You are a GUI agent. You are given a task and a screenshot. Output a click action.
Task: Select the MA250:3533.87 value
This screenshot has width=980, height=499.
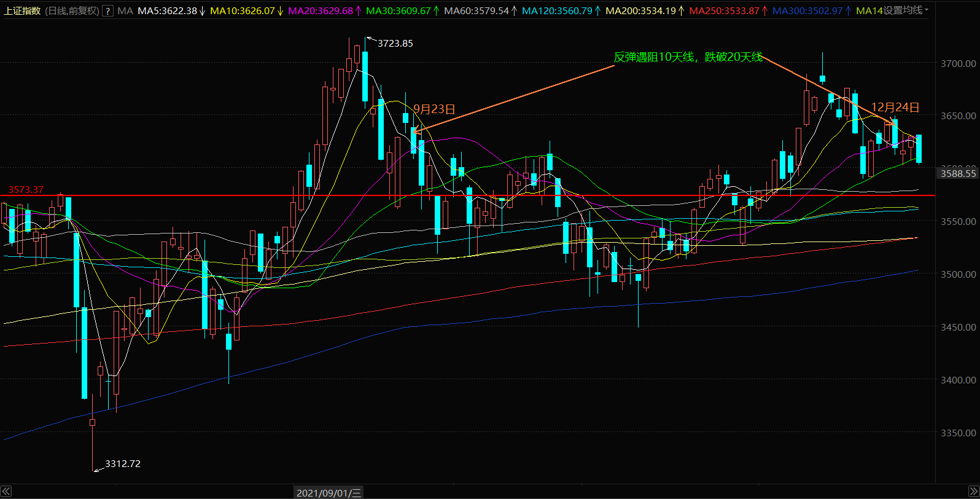[724, 11]
